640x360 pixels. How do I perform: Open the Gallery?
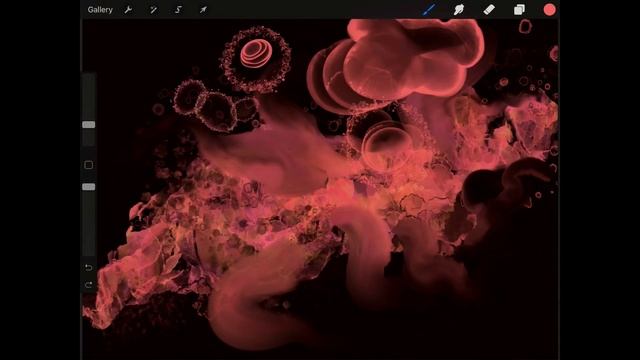(100, 10)
